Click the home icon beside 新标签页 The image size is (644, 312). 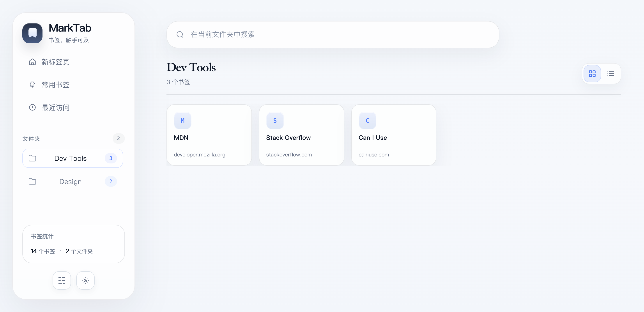pyautogui.click(x=32, y=62)
